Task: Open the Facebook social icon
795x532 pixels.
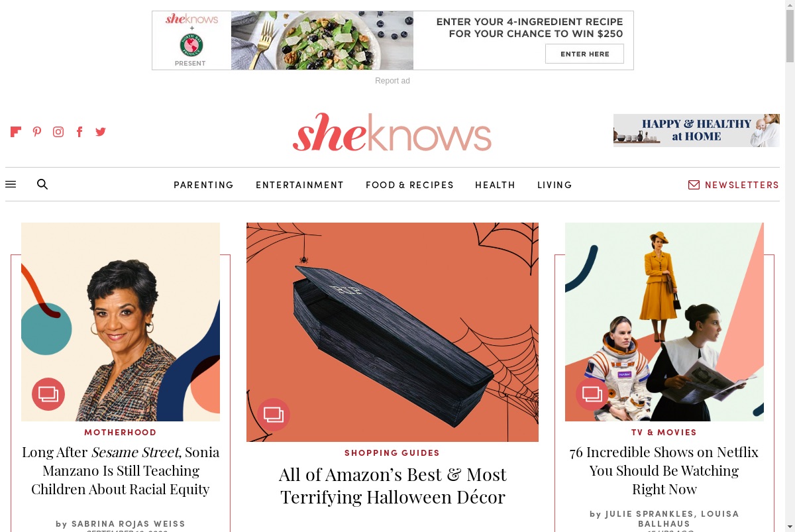Action: (79, 132)
